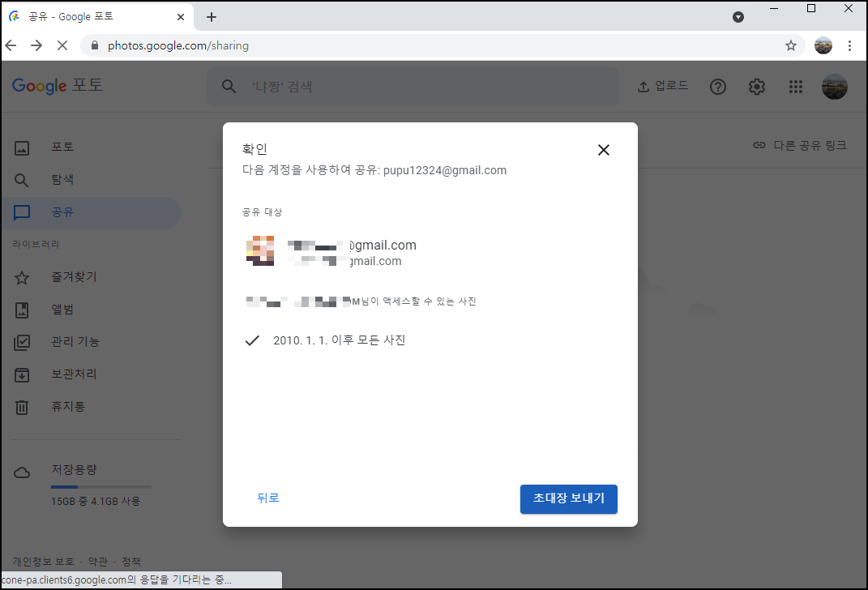The width and height of the screenshot is (868, 590).
Task: Click the 개인정보 보호 footer link
Action: coord(43,562)
